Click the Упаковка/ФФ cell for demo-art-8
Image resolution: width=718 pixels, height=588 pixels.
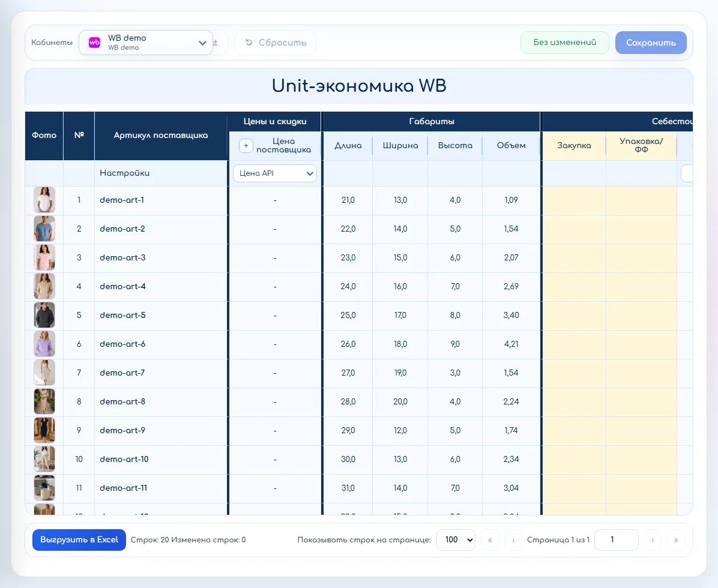[x=641, y=402]
